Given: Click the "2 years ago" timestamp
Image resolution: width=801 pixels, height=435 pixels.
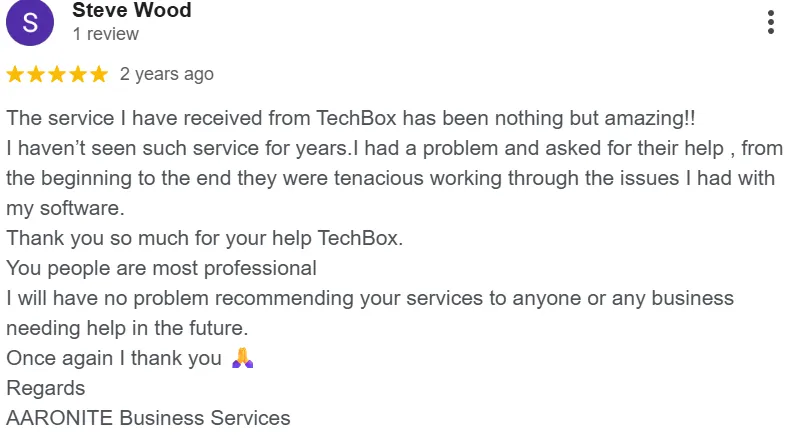Looking at the screenshot, I should [x=167, y=74].
